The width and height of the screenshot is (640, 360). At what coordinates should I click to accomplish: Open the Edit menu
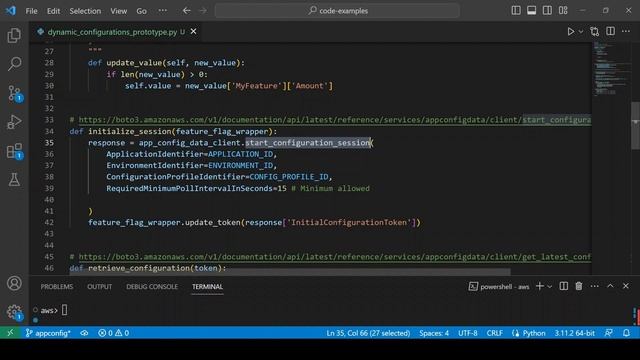[53, 11]
